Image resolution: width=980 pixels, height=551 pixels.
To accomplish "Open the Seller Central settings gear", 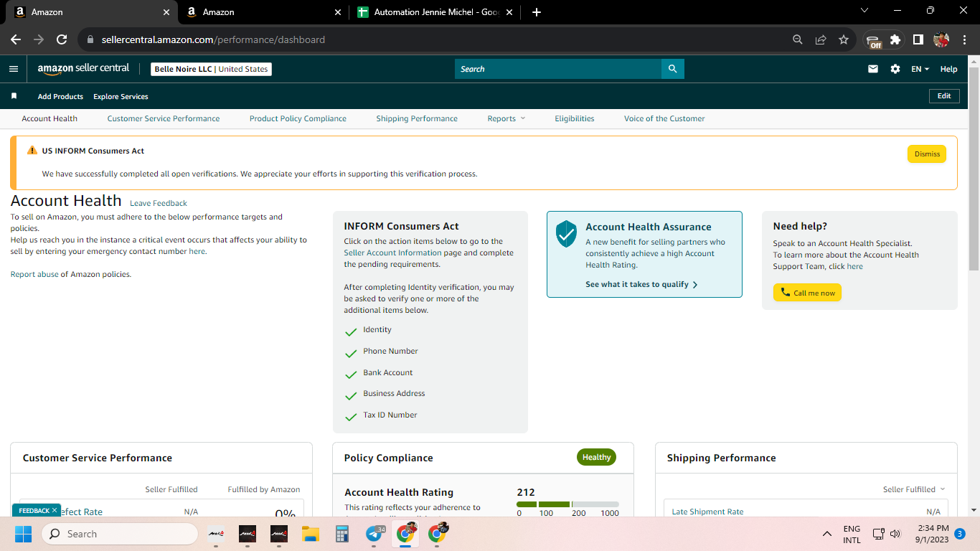I will [895, 69].
